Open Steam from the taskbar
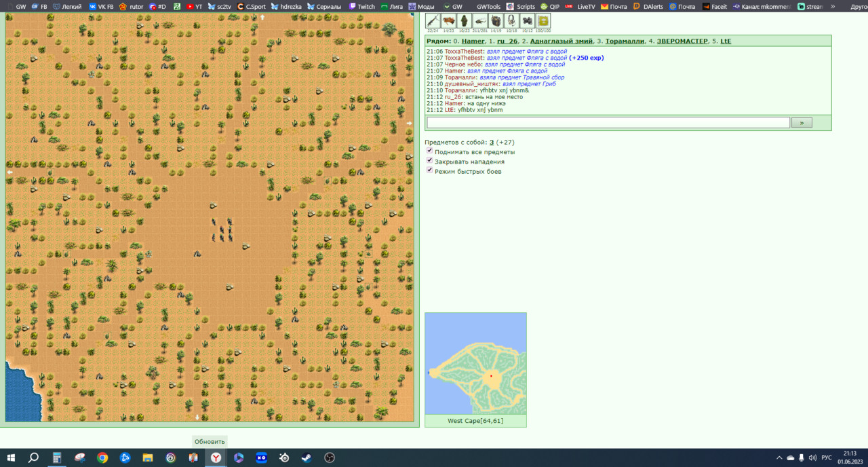 [x=307, y=457]
